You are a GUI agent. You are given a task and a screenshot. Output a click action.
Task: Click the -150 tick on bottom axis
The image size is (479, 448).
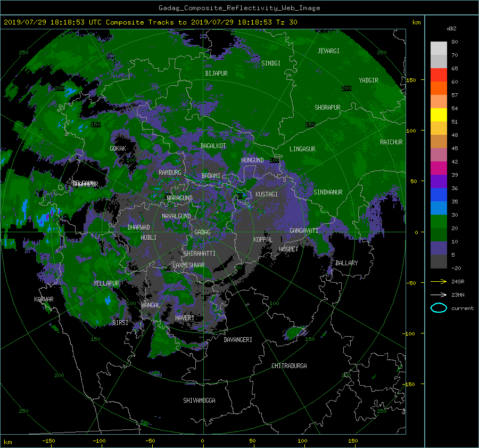click(x=48, y=441)
